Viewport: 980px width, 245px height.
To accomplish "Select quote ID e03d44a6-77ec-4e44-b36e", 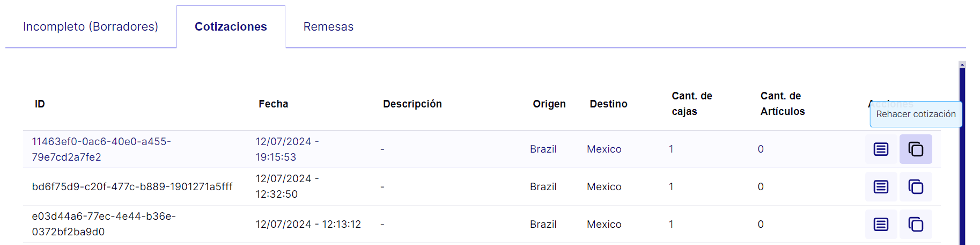I will tap(104, 224).
